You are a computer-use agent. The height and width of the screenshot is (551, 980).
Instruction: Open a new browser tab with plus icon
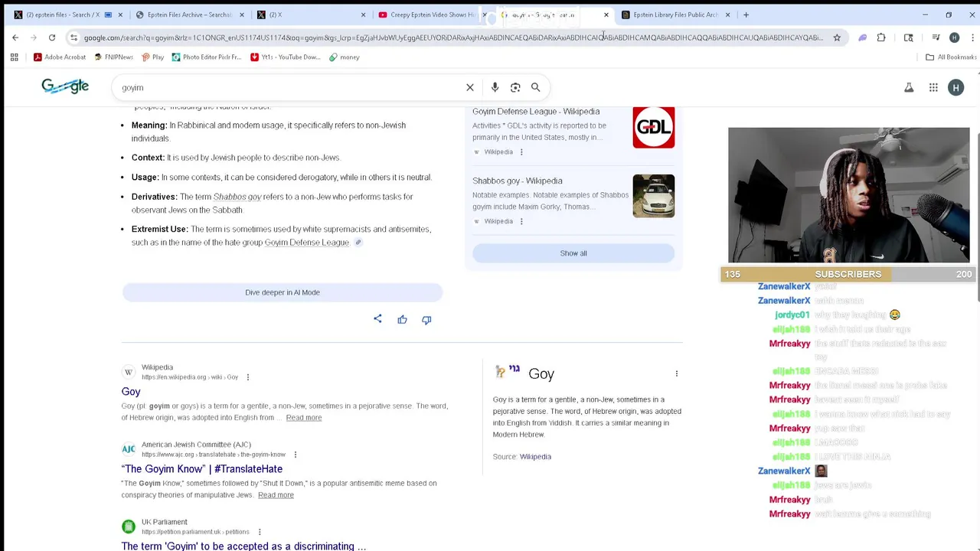(746, 15)
